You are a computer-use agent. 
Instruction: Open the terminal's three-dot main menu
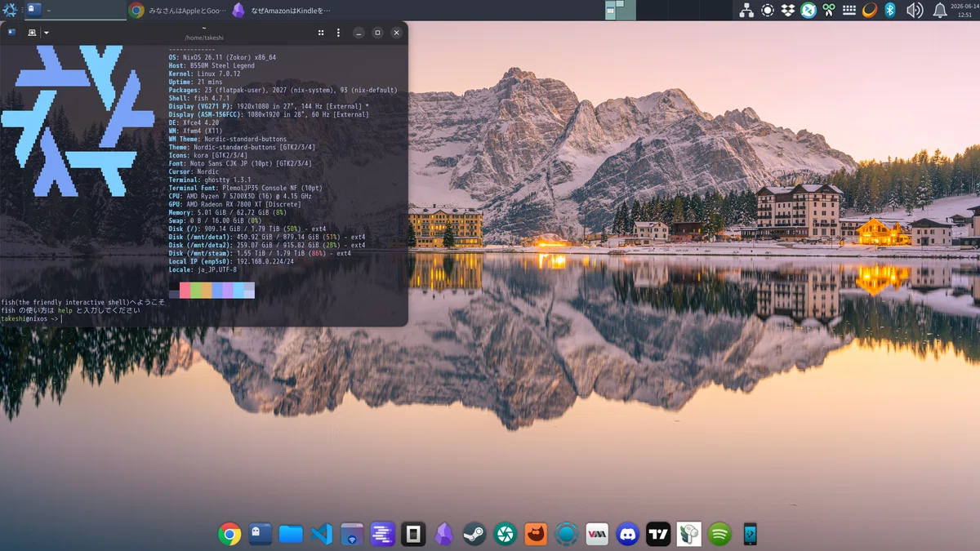[339, 33]
